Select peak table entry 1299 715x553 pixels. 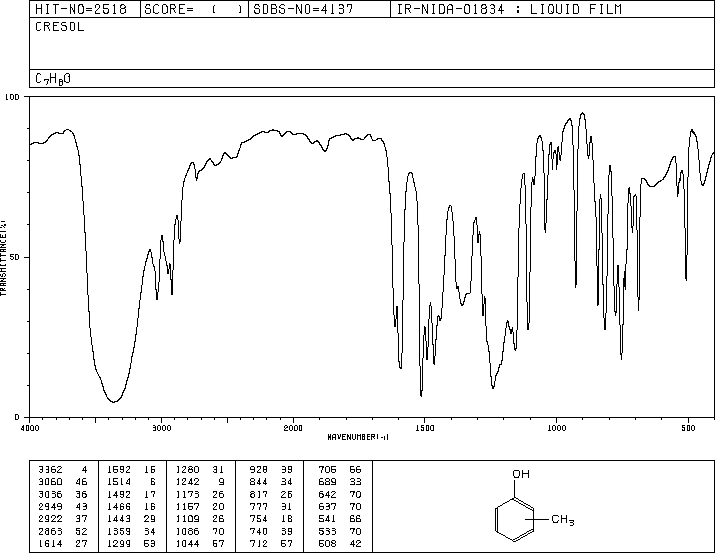(119, 543)
